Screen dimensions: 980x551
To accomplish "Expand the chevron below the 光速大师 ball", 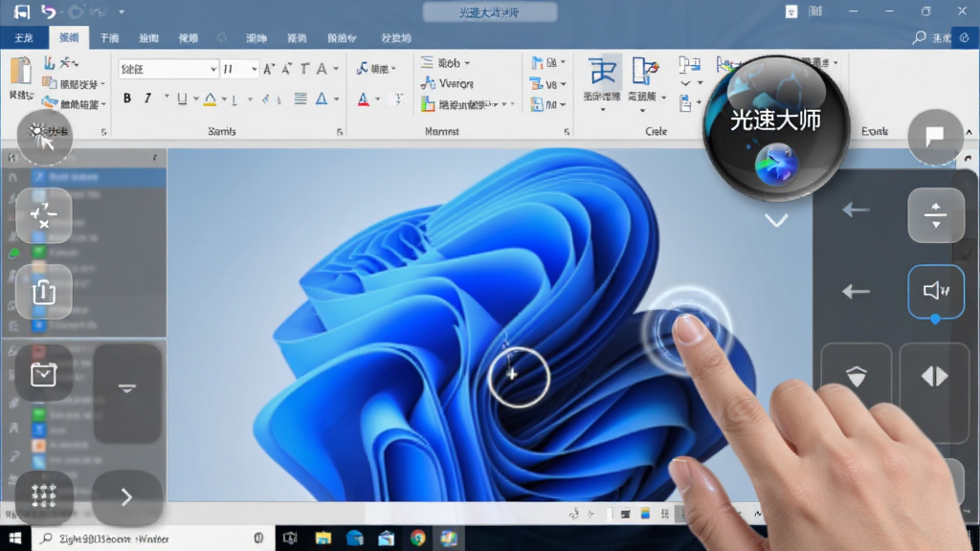I will coord(776,220).
